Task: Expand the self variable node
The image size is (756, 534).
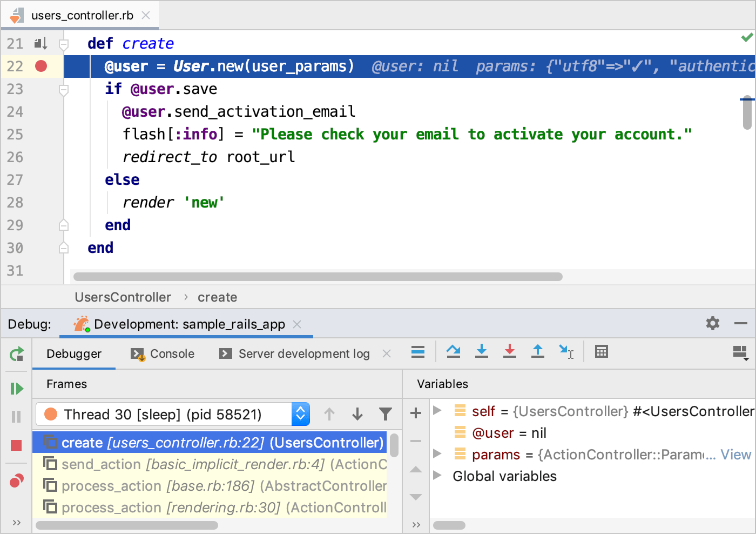Action: point(438,411)
